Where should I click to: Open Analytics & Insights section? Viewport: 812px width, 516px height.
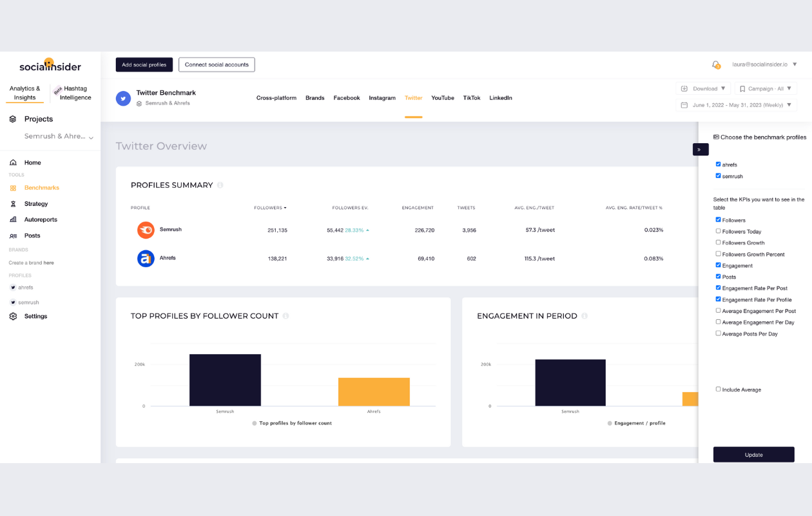pos(25,93)
